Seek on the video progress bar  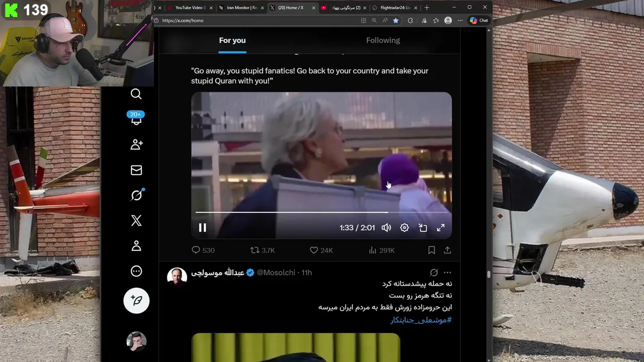321,213
